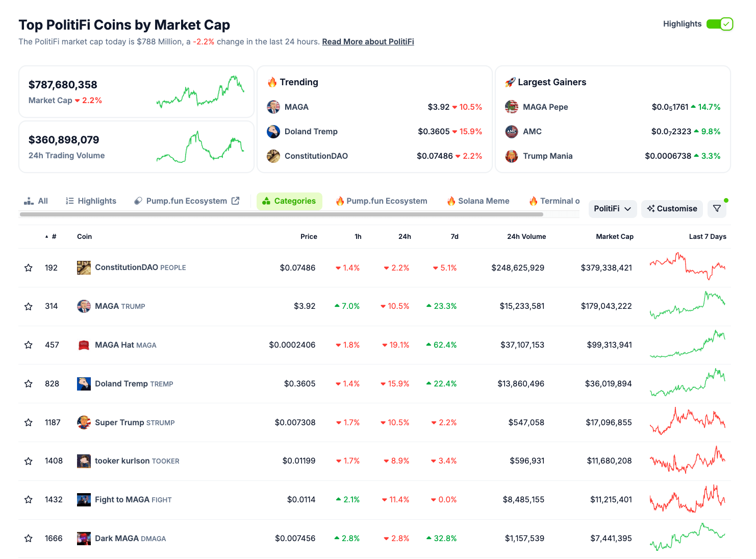Click the Dark MAGA coin logo
756x559 pixels.
(84, 539)
